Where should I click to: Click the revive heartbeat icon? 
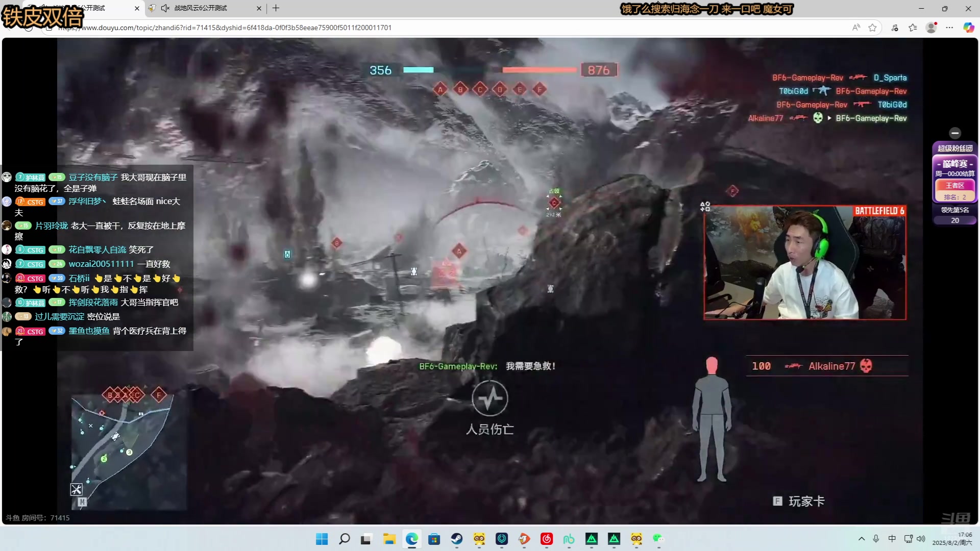pyautogui.click(x=489, y=398)
